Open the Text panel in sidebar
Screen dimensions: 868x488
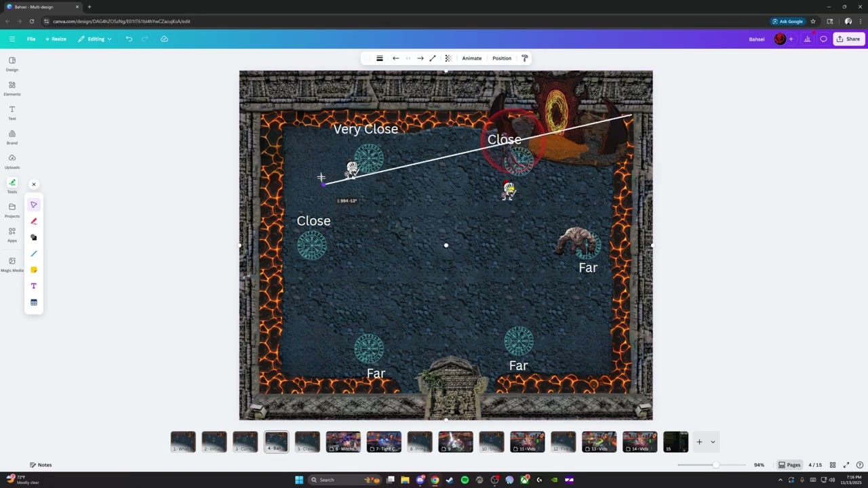tap(12, 113)
